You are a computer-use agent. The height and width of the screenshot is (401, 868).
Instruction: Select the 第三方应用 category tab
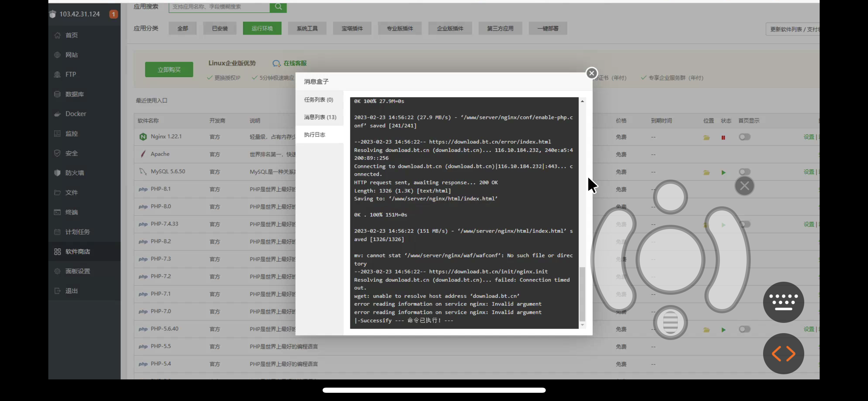pyautogui.click(x=500, y=28)
